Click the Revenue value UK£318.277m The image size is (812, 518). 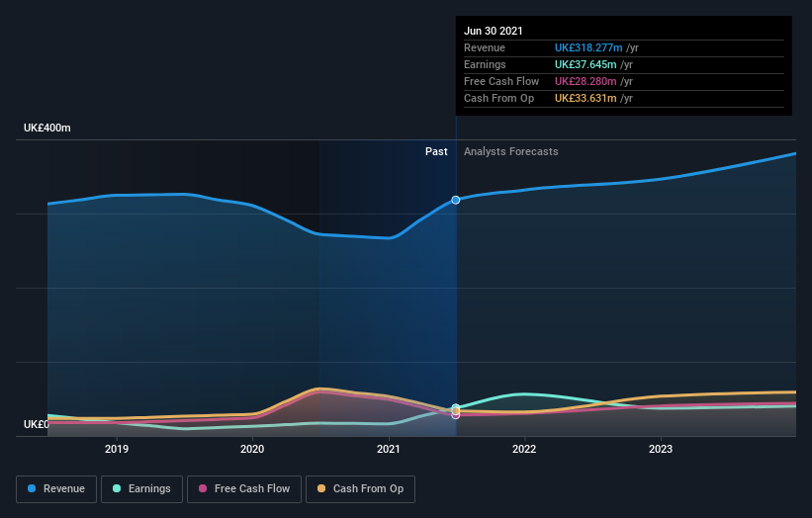[x=588, y=47]
